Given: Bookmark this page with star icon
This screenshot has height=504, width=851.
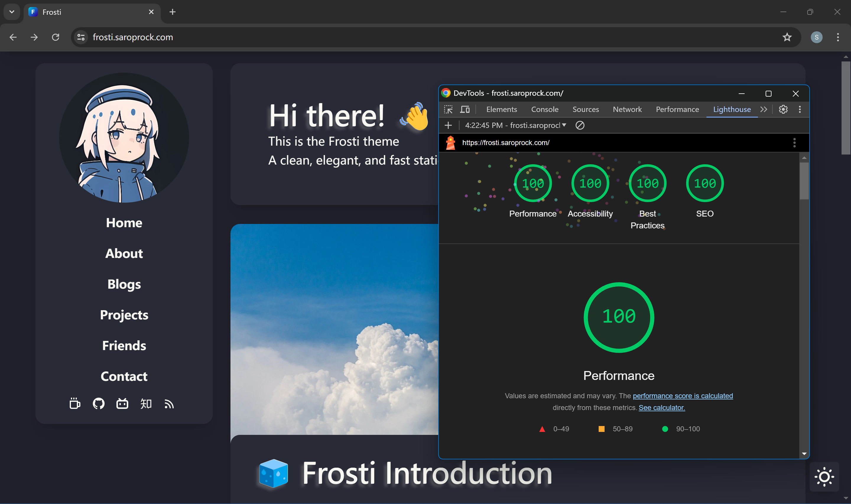Looking at the screenshot, I should point(787,37).
